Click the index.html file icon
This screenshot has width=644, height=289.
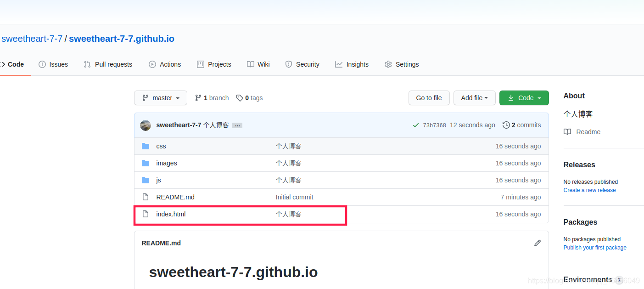coord(146,214)
